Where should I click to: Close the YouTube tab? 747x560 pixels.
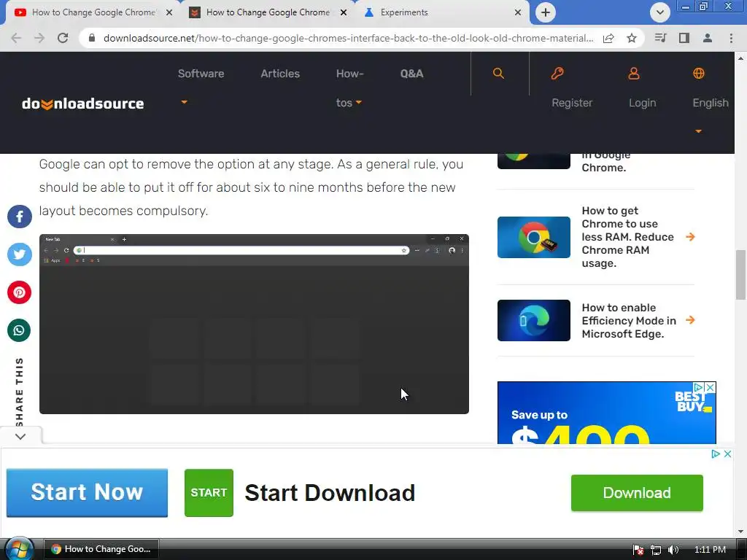point(169,13)
